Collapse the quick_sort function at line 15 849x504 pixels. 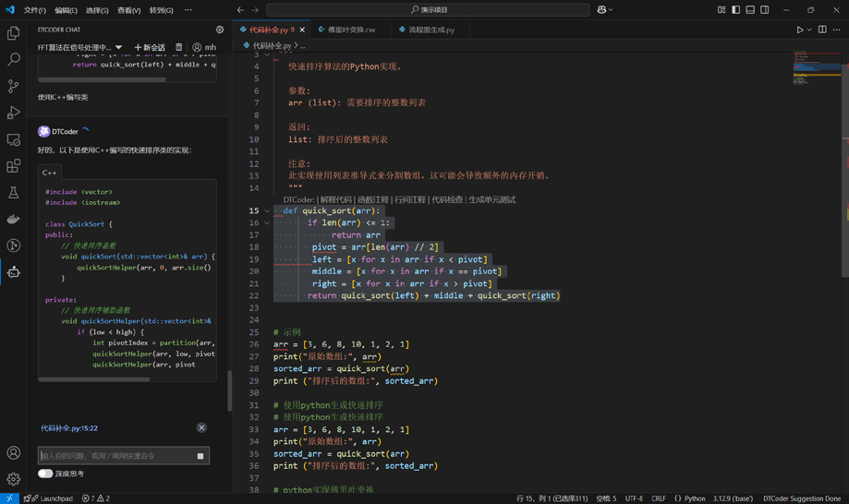(268, 210)
